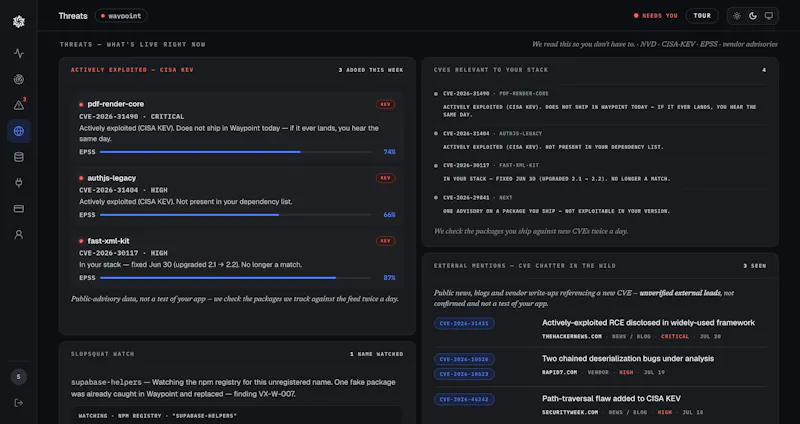This screenshot has width=800, height=424.
Task: Click CVE-2026-31490 · CRITICAL line in KEV card
Action: click(x=132, y=117)
